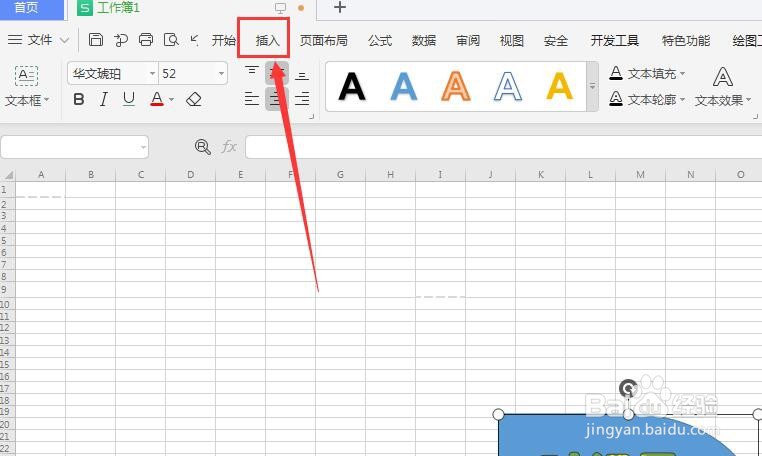Align text right

tap(302, 99)
